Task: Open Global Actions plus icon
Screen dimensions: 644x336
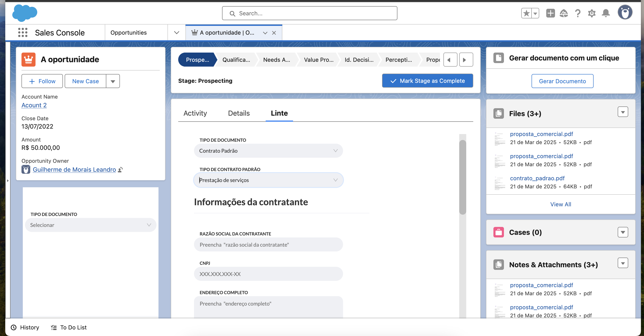Action: [550, 13]
